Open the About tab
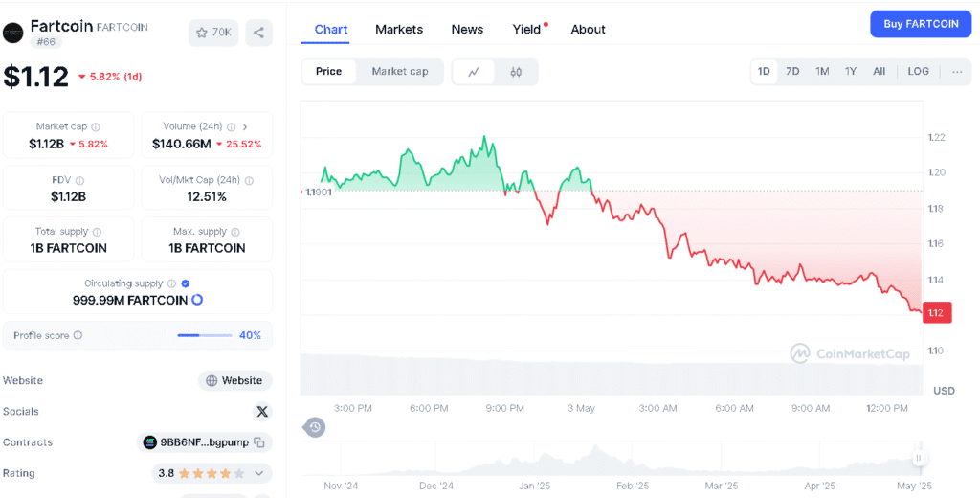This screenshot has width=980, height=498. pos(589,30)
